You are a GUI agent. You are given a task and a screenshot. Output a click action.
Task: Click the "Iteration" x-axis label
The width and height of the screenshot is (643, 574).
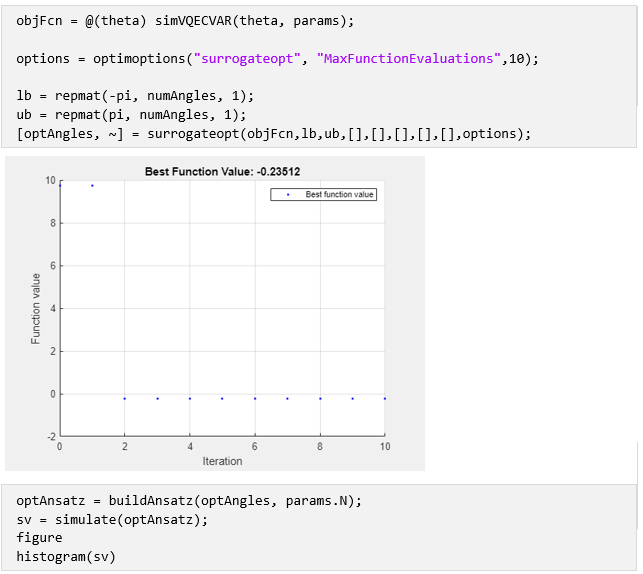[x=222, y=461]
